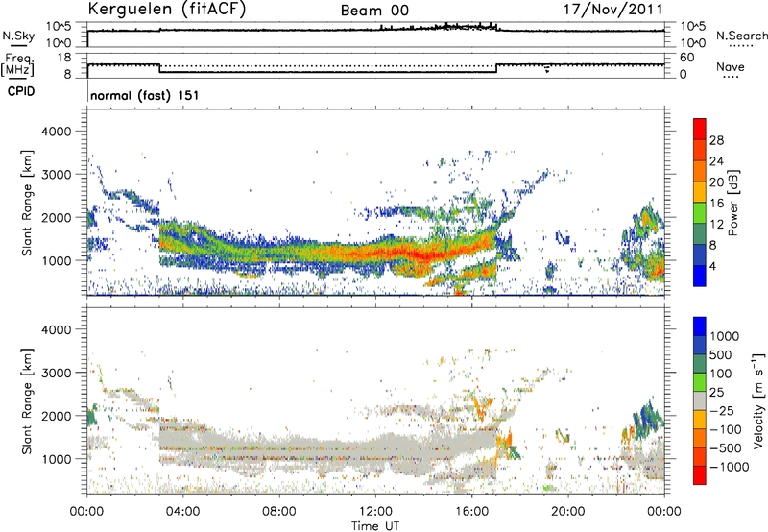Click the 20:00 time tick label
Viewport: 768px width, 532px height.
(x=567, y=512)
